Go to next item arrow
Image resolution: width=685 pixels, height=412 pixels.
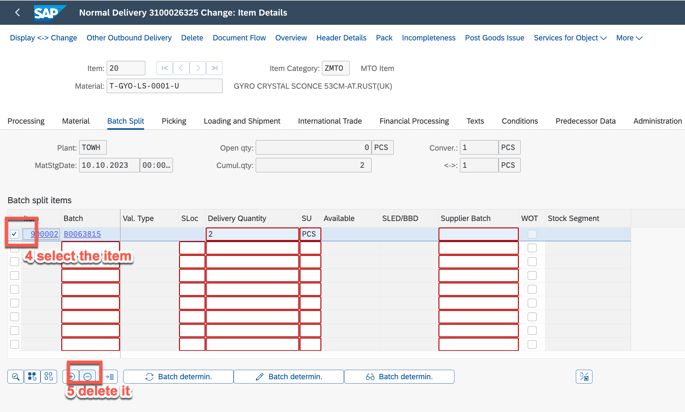click(x=198, y=68)
